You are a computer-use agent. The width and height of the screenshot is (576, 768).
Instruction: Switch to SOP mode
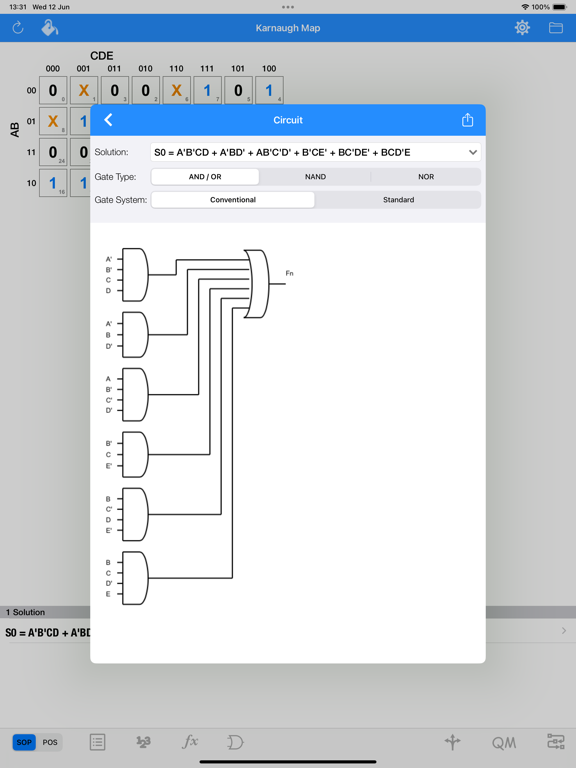coord(24,742)
